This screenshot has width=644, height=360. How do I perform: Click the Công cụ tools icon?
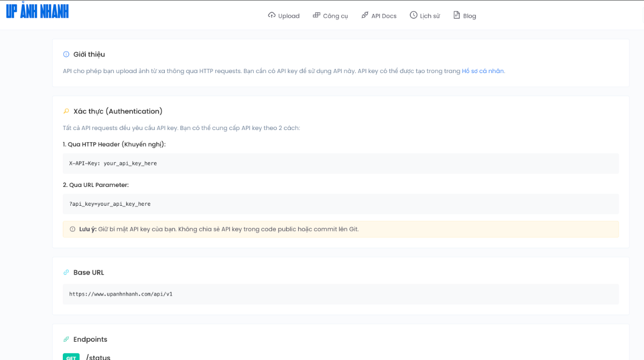coord(317,15)
